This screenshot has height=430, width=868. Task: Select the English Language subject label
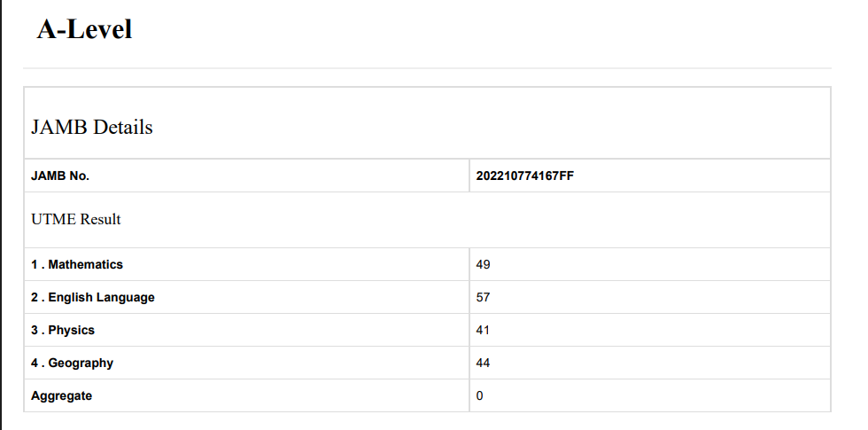click(x=93, y=297)
